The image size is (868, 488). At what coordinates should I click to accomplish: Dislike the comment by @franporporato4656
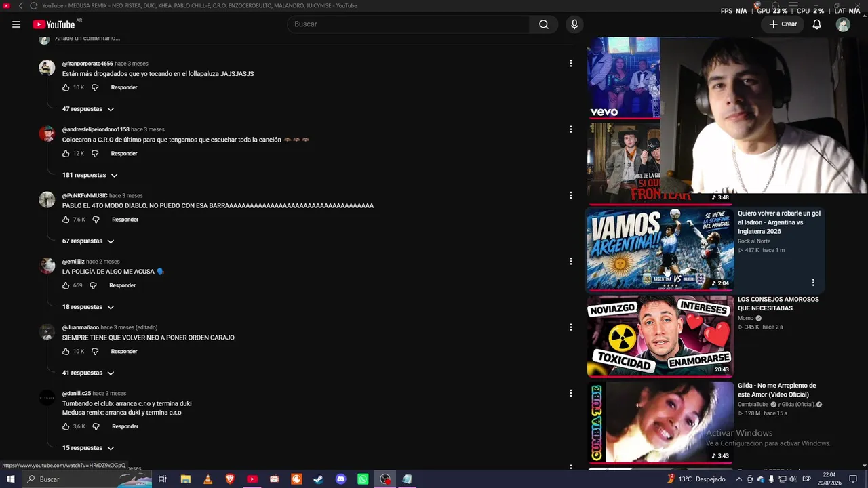point(95,87)
